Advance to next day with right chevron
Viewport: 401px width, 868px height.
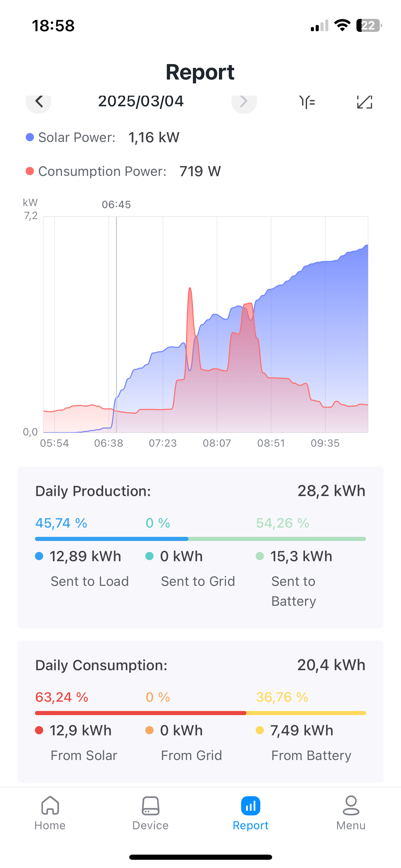244,101
